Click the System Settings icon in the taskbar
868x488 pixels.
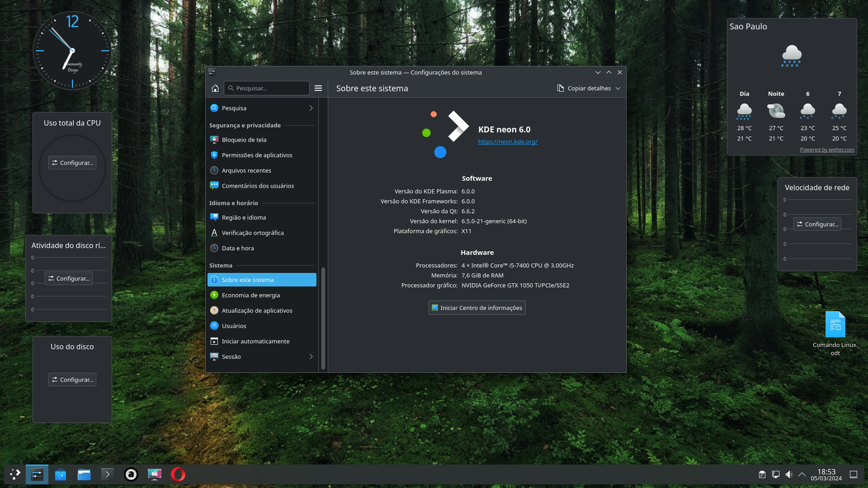point(37,474)
